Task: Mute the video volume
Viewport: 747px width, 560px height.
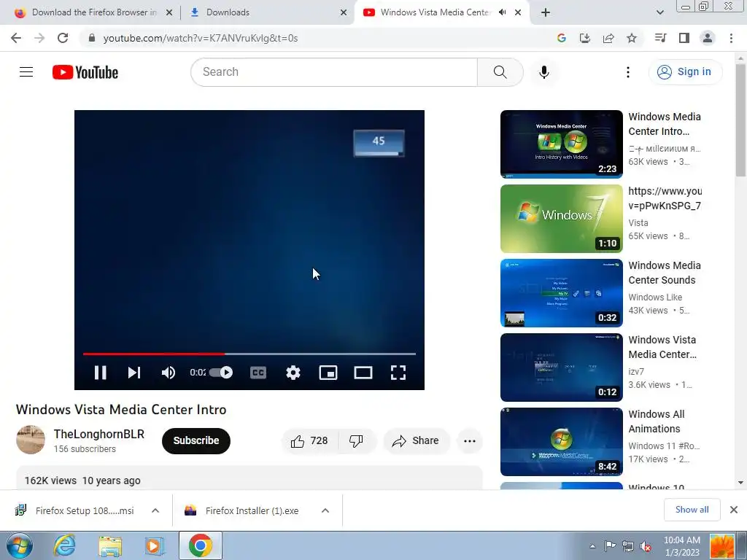Action: point(169,373)
